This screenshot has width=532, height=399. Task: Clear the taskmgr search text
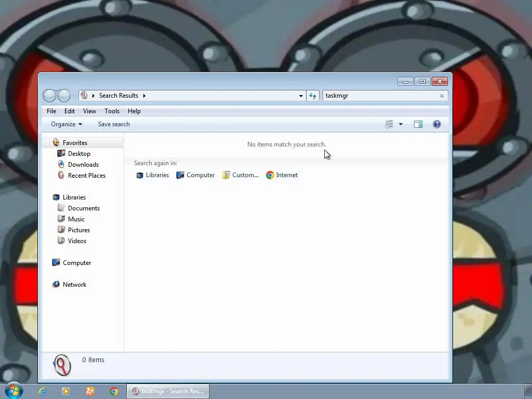point(442,96)
